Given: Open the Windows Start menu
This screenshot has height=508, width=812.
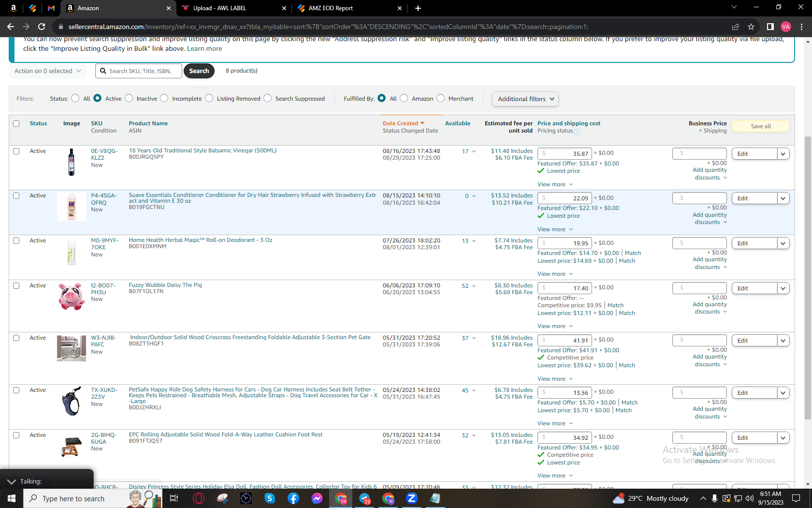Looking at the screenshot, I should click(x=12, y=498).
